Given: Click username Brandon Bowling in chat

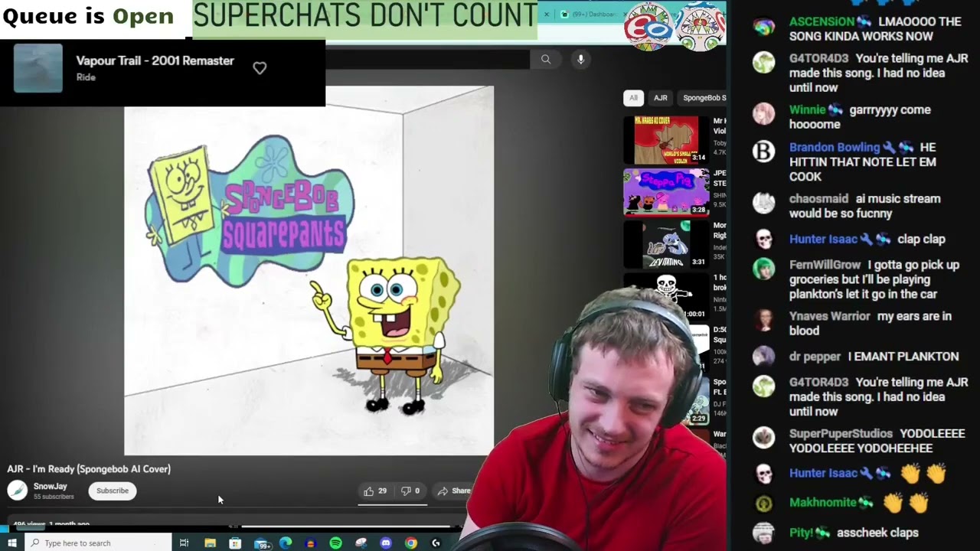Looking at the screenshot, I should (835, 147).
